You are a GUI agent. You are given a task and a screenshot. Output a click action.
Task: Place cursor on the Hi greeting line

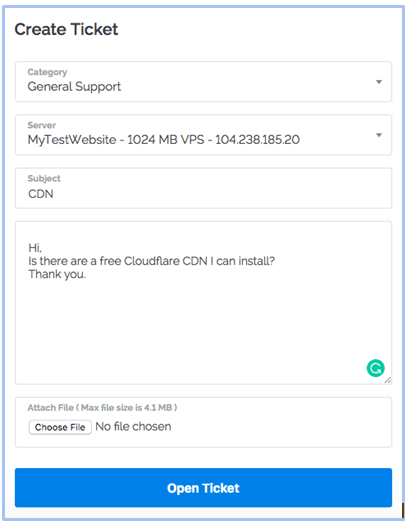pos(35,248)
